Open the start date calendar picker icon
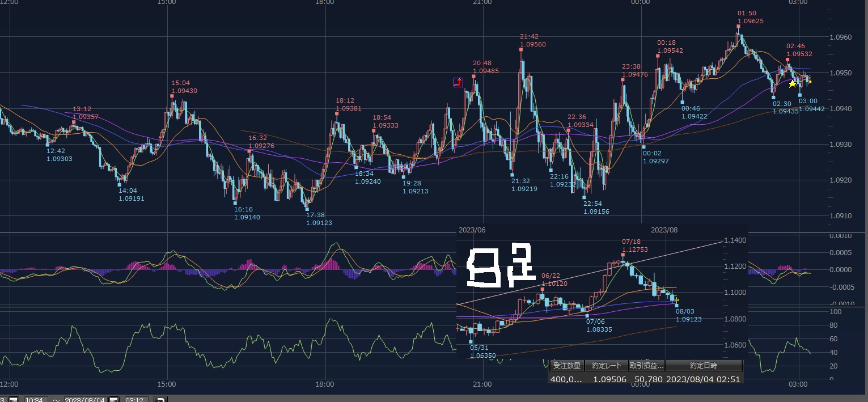Viewport: 868px width, 402px height. pos(14,399)
